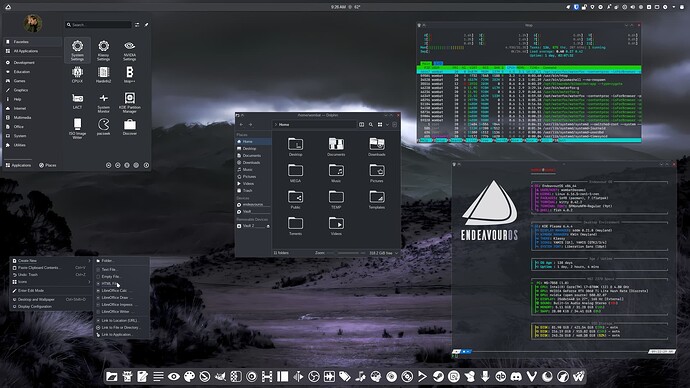Create Link to Application
This screenshot has height=388, width=690.
122,334
